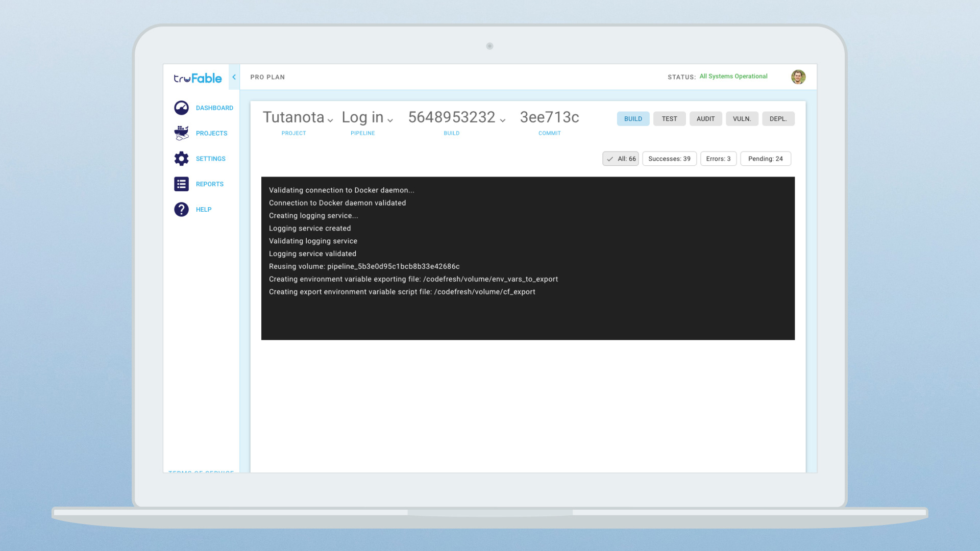Open the Log in pipeline dropdown
The width and height of the screenshot is (980, 551).
[x=367, y=118]
